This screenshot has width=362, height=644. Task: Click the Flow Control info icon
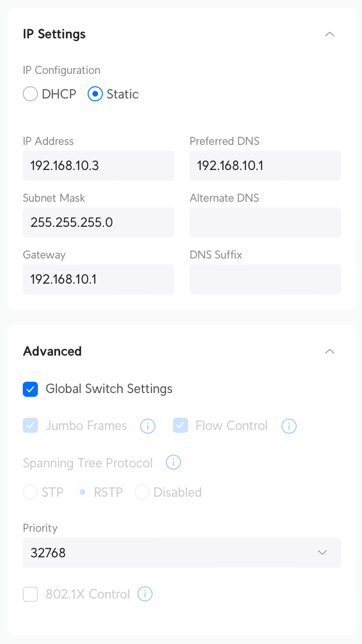pyautogui.click(x=289, y=426)
